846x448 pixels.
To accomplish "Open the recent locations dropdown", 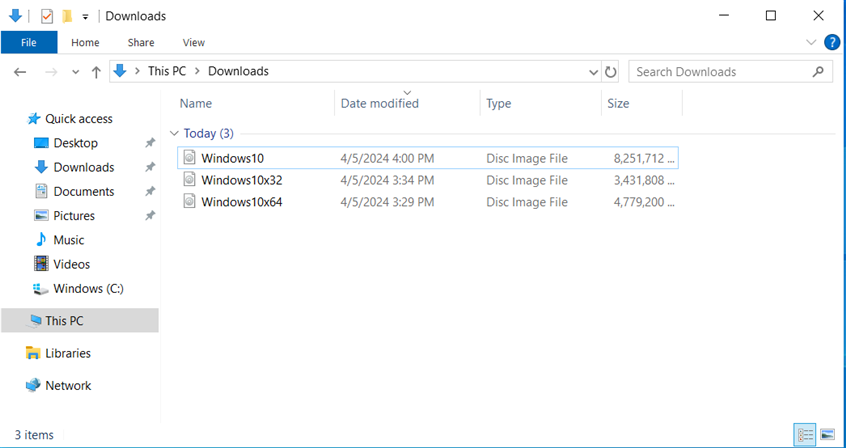I will point(76,72).
